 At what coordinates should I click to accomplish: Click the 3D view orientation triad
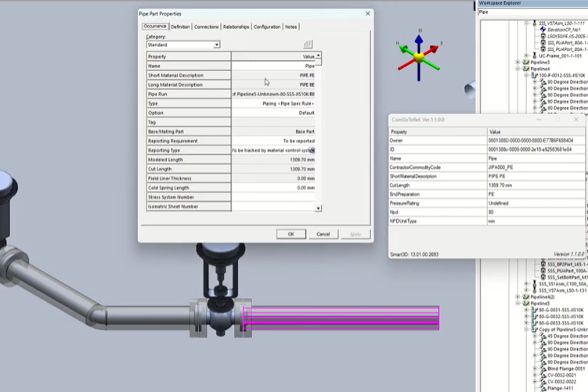420,56
